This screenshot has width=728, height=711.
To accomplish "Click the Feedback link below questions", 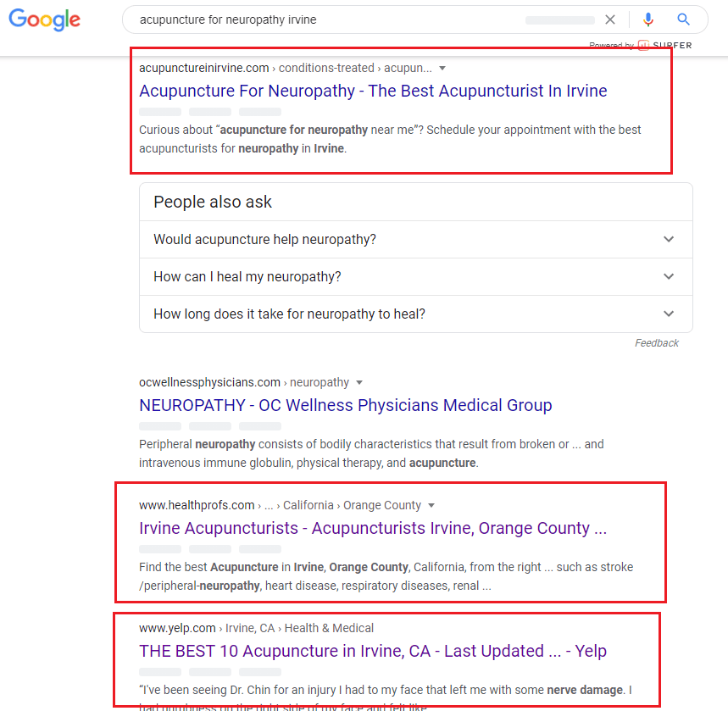I will click(x=656, y=343).
